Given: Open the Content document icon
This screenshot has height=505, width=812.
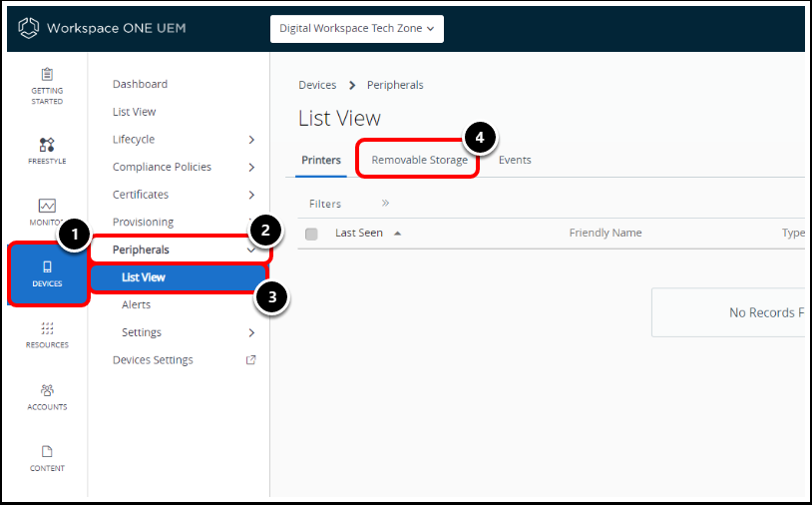Looking at the screenshot, I should pos(47,451).
